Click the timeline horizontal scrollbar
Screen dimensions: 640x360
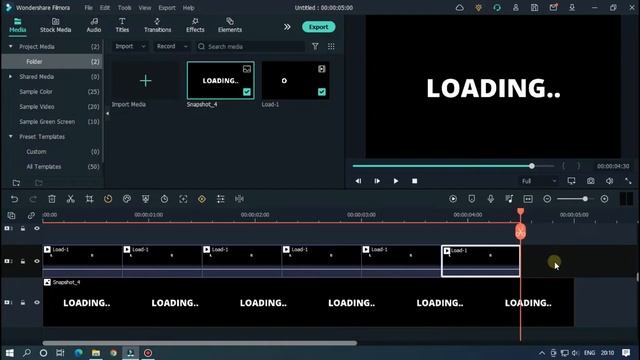point(200,343)
